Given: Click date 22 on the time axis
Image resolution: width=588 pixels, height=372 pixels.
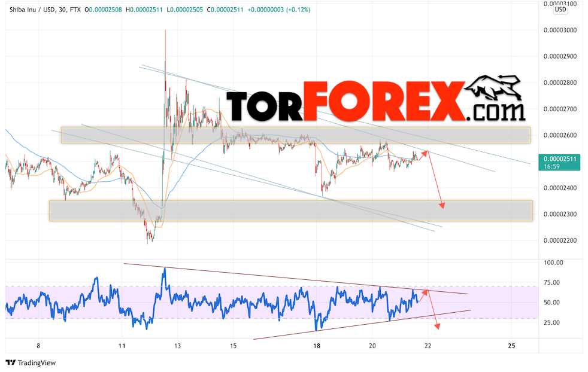Looking at the screenshot, I should click(428, 346).
